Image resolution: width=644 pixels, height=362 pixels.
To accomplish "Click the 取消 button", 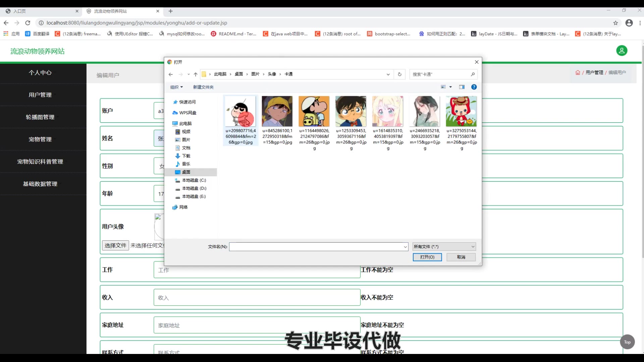I will click(x=461, y=257).
